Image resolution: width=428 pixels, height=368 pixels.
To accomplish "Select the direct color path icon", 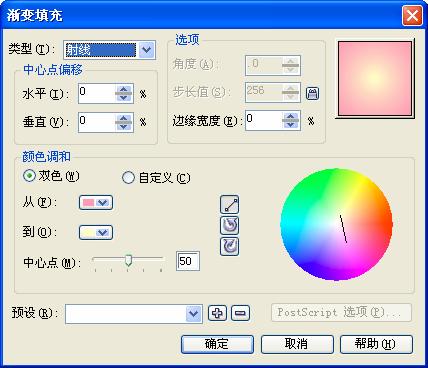I will 229,204.
